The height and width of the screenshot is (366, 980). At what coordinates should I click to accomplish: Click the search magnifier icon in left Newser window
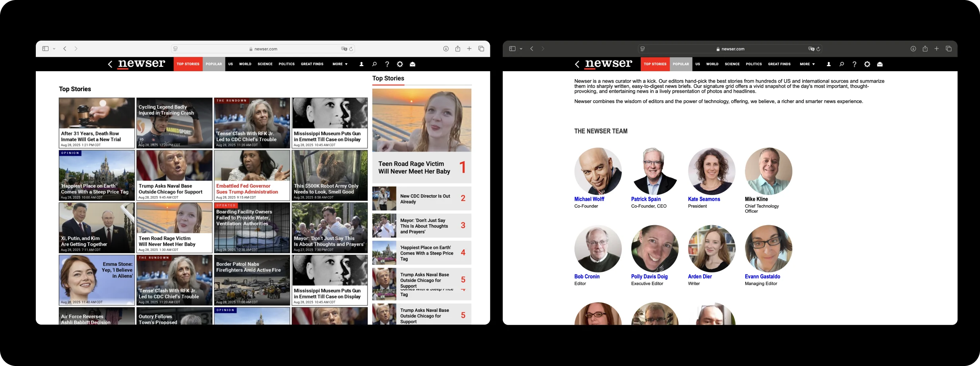click(x=374, y=64)
